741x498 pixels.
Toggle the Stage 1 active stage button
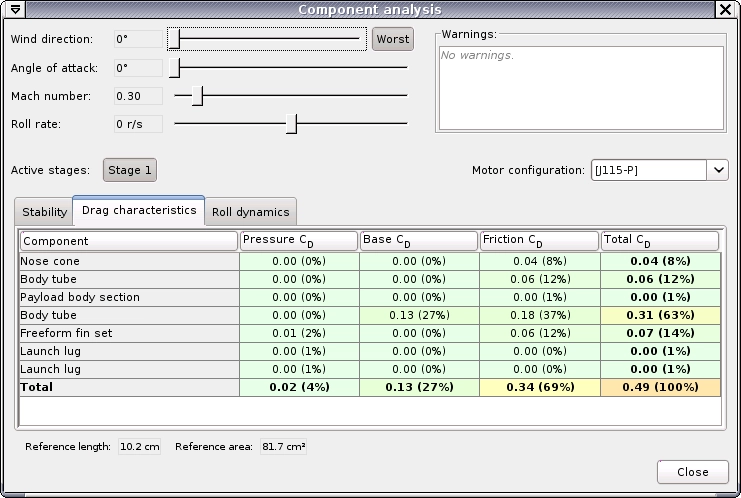click(x=130, y=170)
